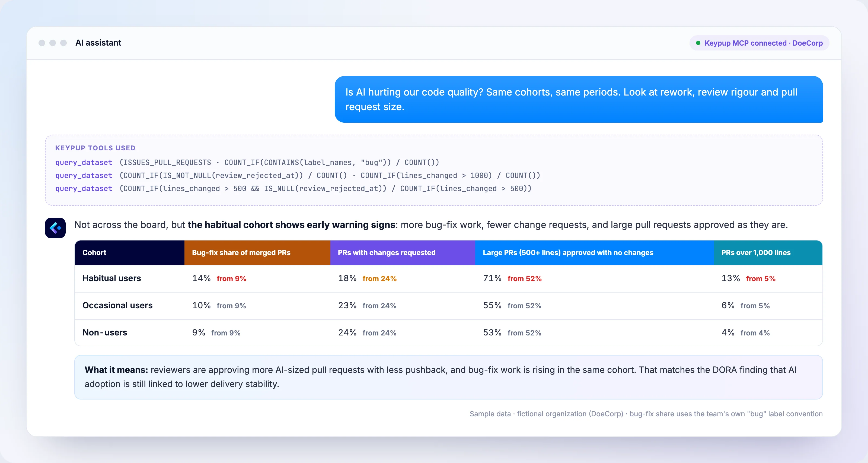
Task: Click the red 'from 9%' habitual label
Action: point(231,278)
